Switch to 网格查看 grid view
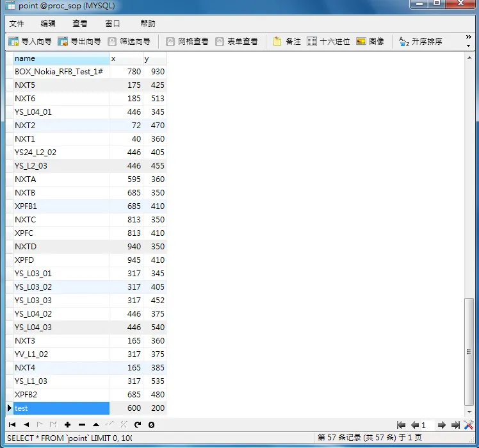 pos(187,41)
